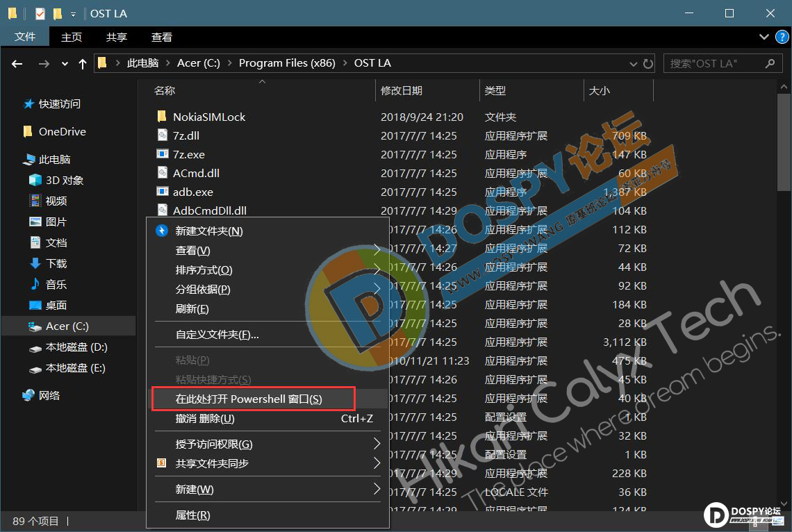This screenshot has height=532, width=792.
Task: Switch to the 查看 ribbon tab
Action: point(161,38)
